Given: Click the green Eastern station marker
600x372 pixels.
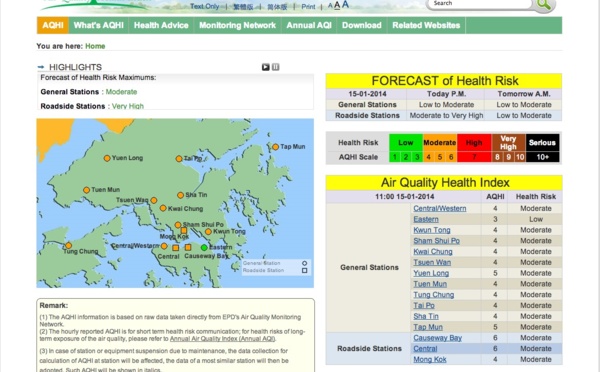Looking at the screenshot, I should coord(204,248).
